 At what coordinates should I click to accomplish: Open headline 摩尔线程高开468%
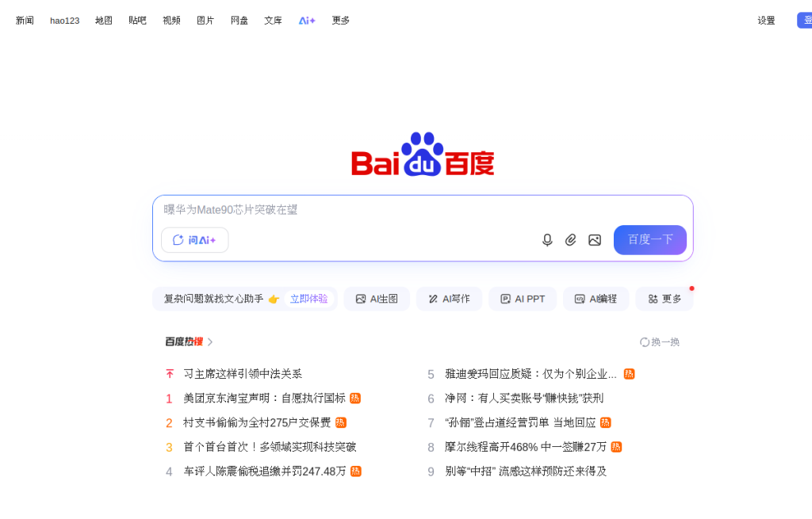pyautogui.click(x=525, y=447)
